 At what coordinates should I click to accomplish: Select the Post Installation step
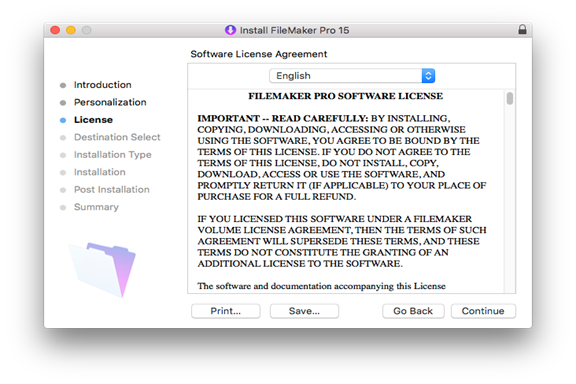point(112,190)
